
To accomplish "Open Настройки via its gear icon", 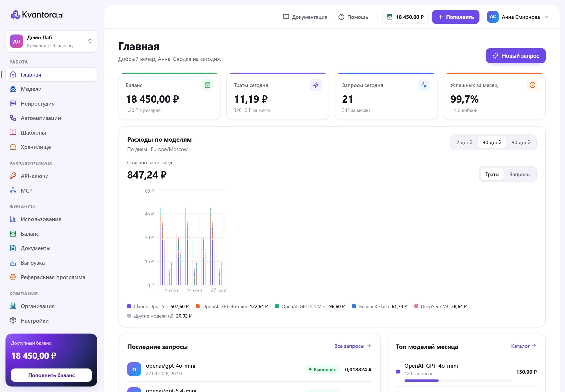I will [x=13, y=321].
